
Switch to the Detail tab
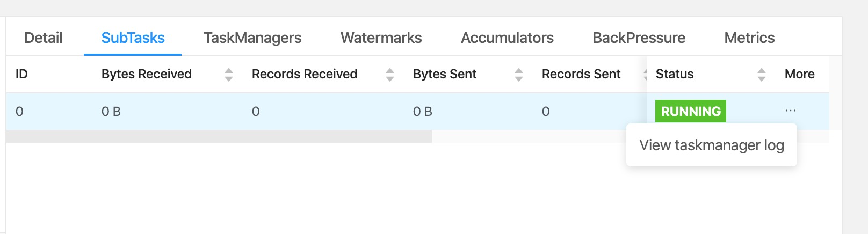(x=44, y=38)
